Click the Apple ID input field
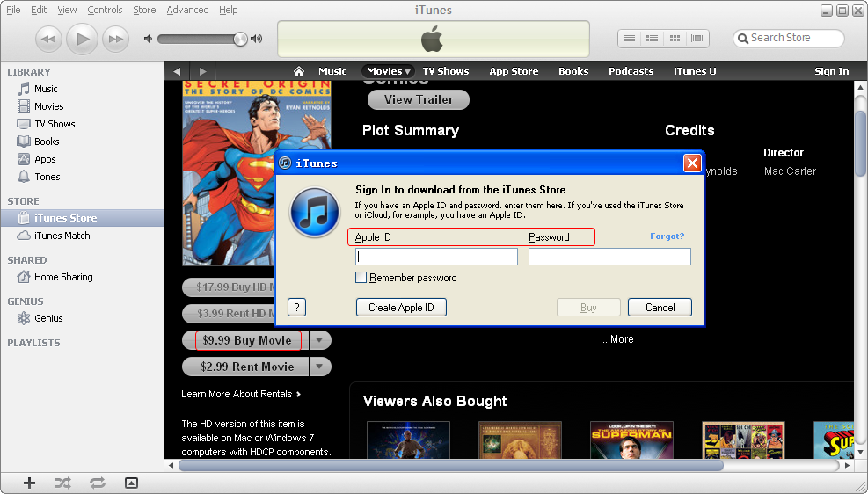 [x=436, y=257]
